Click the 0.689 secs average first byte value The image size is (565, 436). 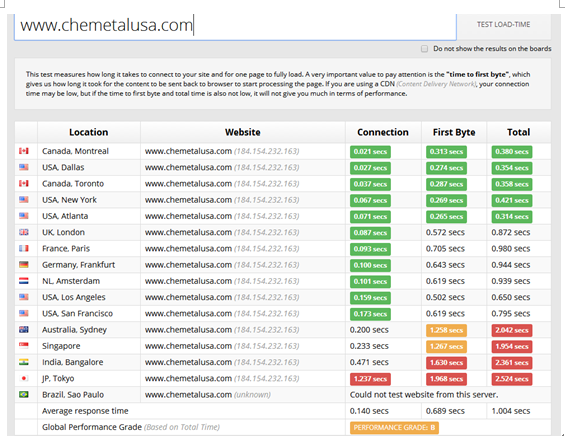(x=445, y=411)
